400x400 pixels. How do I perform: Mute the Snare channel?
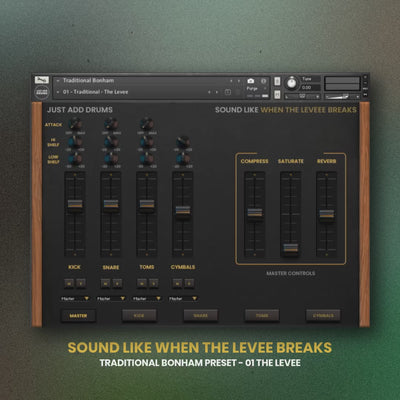click(x=105, y=283)
